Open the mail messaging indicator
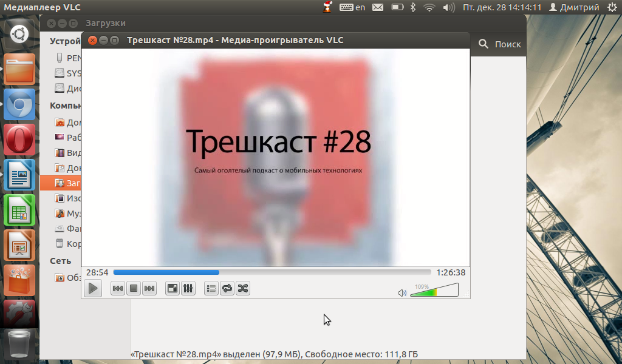The height and width of the screenshot is (364, 622). [x=378, y=7]
